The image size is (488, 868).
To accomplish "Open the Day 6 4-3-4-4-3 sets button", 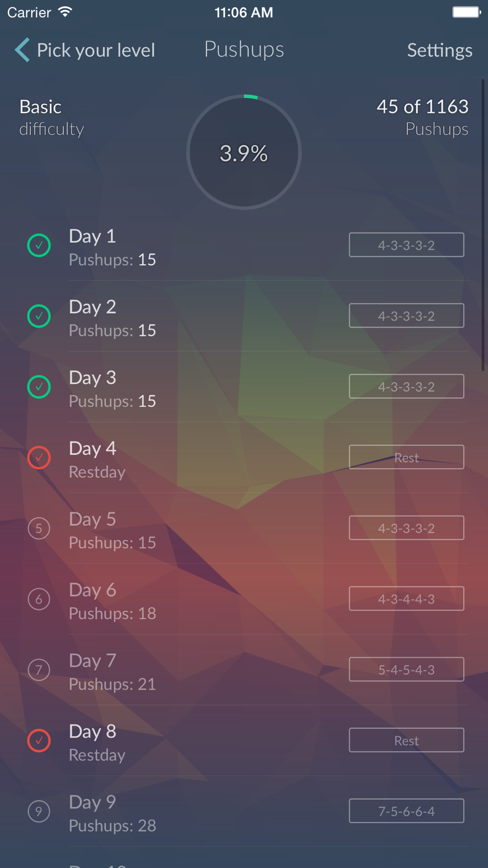I will point(407,599).
